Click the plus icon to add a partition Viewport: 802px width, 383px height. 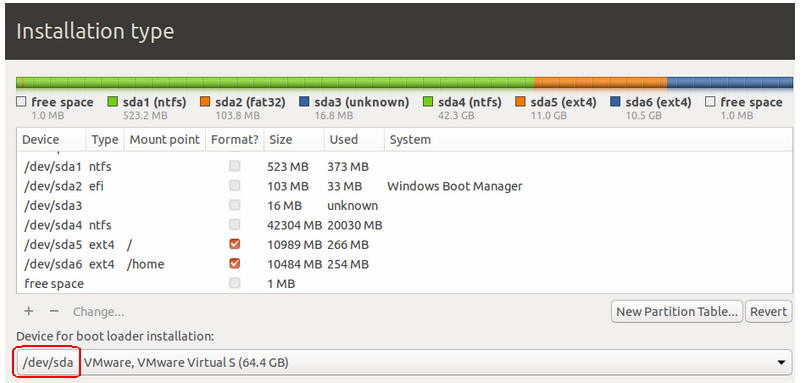29,311
